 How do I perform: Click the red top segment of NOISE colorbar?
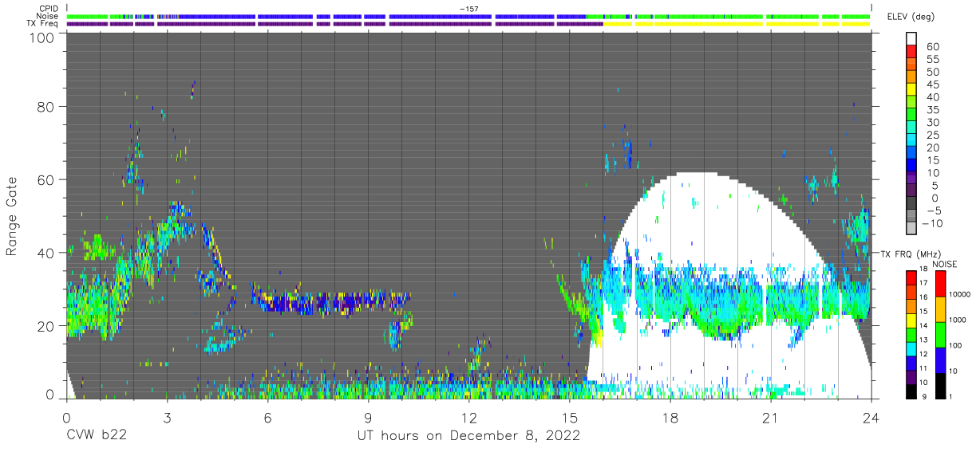941,285
